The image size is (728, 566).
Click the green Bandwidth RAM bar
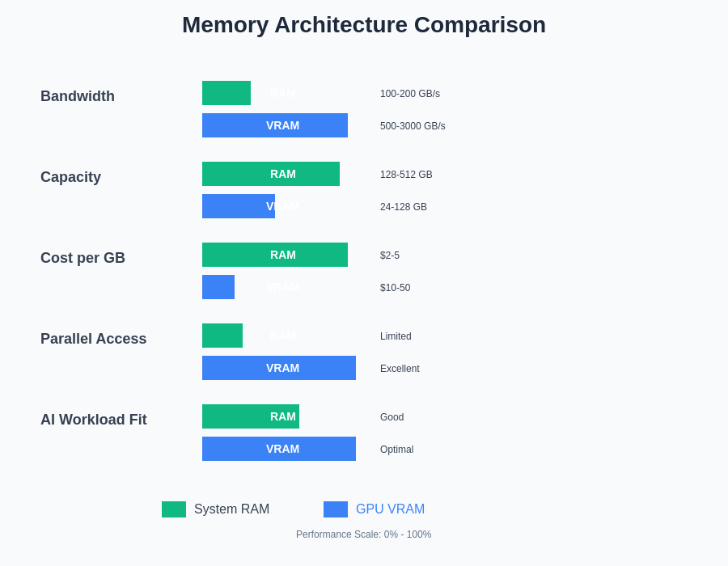[x=226, y=93]
